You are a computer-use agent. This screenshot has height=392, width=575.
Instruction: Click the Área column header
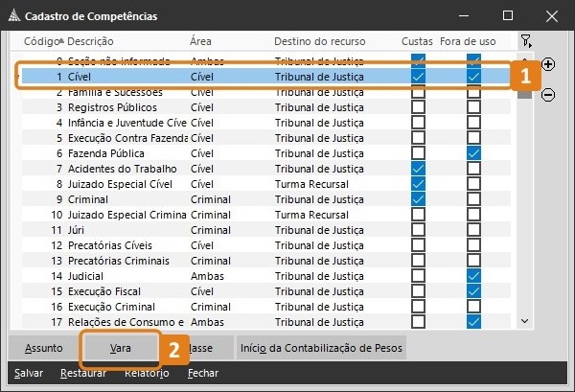(x=200, y=42)
